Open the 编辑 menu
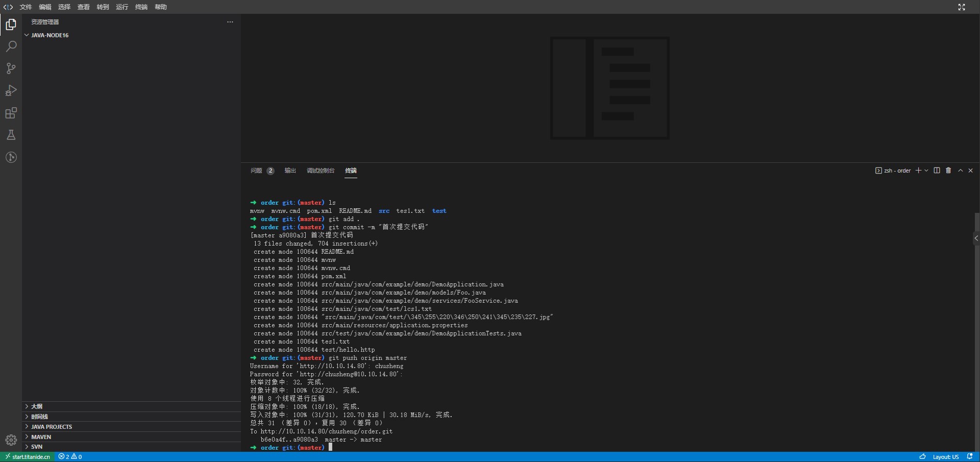 [x=45, y=7]
